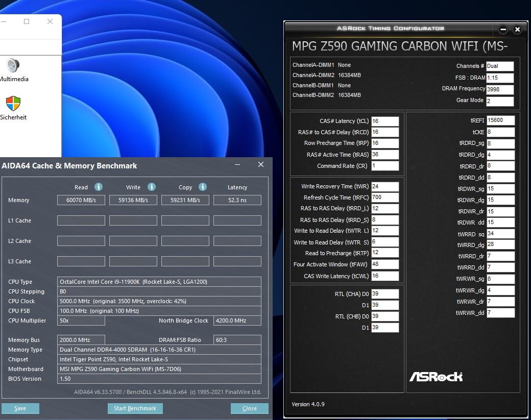Click the RAS# to CAS# Delay (tRCD) field
The image size is (531, 420).
click(x=385, y=132)
